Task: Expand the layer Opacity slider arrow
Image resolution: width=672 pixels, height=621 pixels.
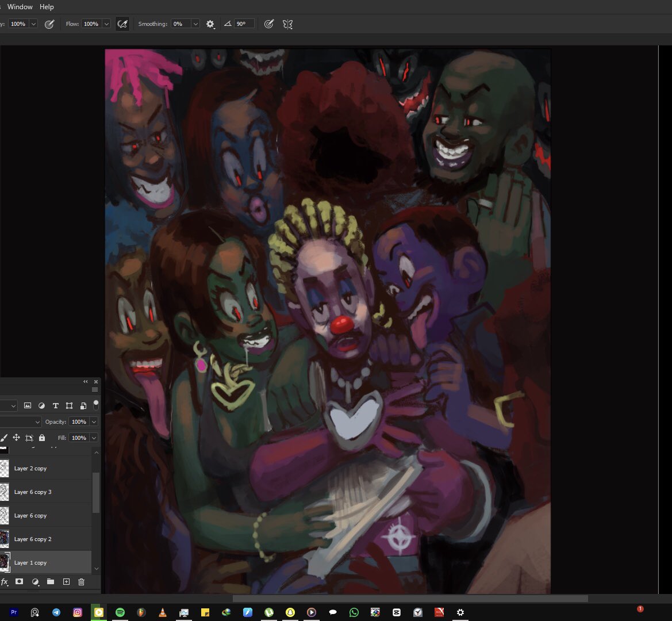Action: coord(94,421)
